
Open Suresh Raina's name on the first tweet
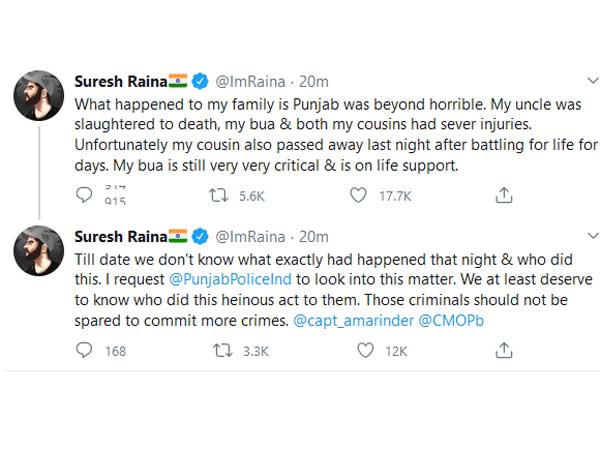(x=120, y=81)
